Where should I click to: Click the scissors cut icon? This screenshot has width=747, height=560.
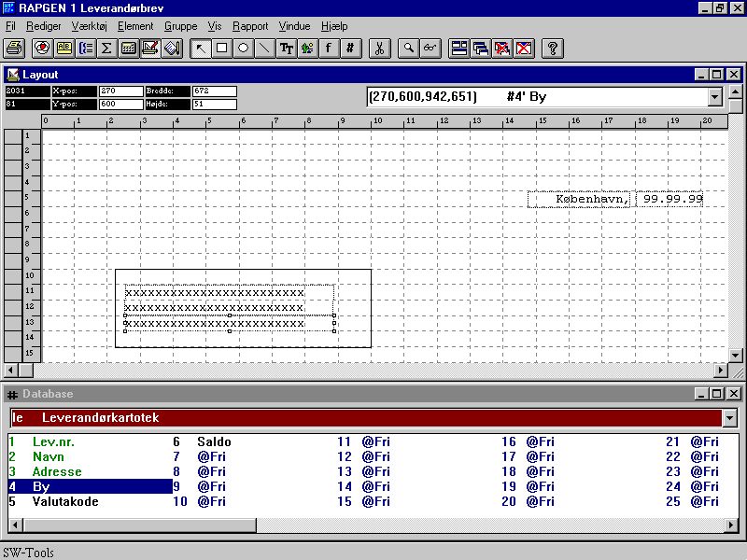(379, 48)
